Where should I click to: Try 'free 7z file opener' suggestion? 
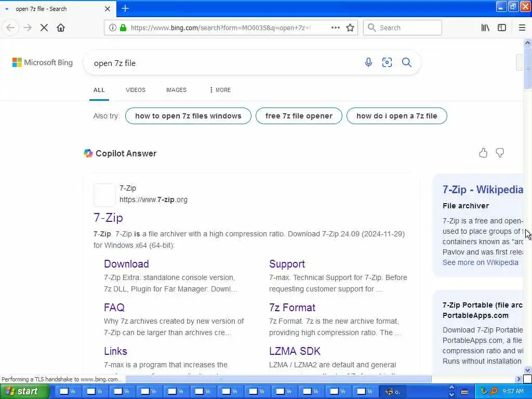coord(299,116)
